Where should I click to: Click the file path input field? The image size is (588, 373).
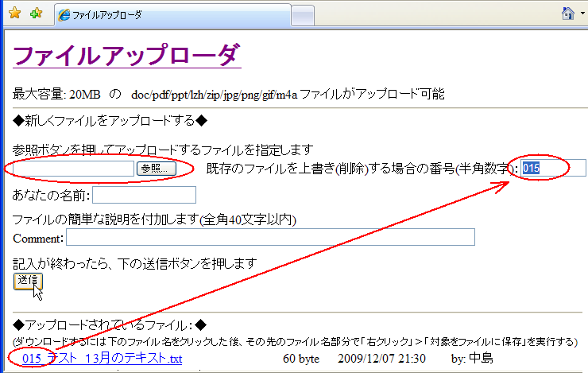coord(74,169)
